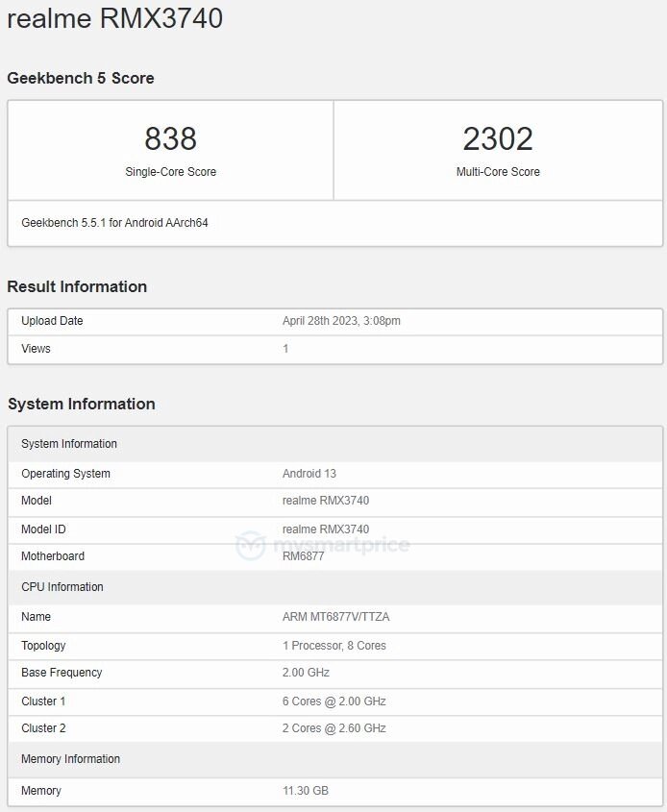The height and width of the screenshot is (812, 667).
Task: Click the Upload Date label
Action: click(52, 321)
